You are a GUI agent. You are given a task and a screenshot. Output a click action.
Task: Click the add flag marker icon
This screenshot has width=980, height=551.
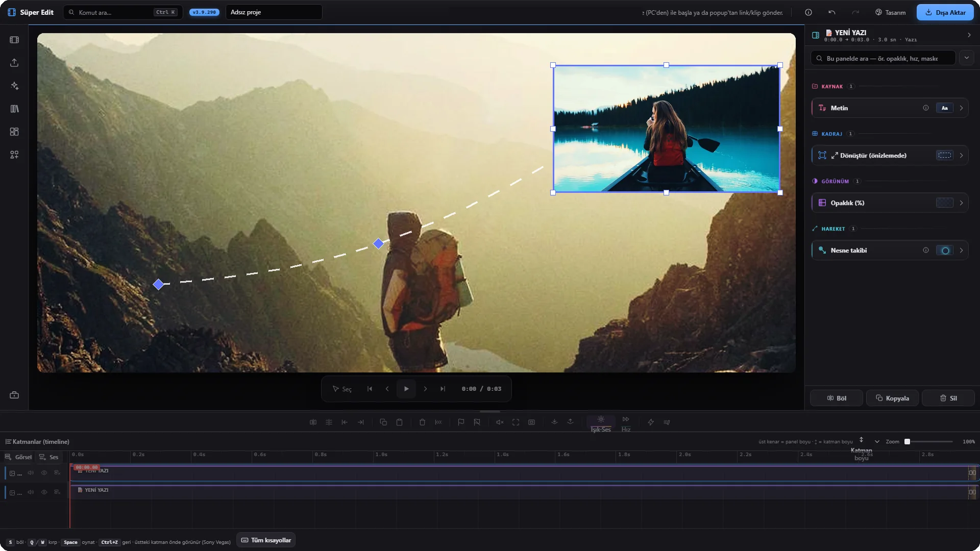point(461,422)
